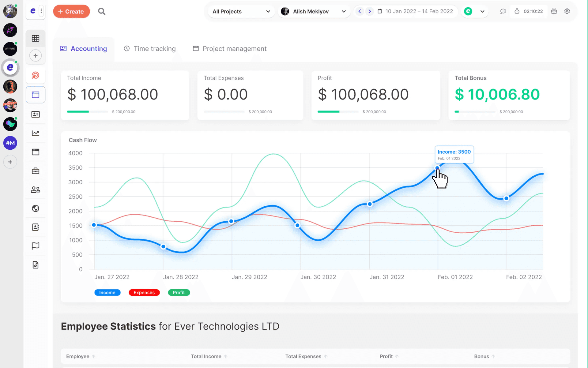
Task: Open the line chart reports icon
Action: pyautogui.click(x=36, y=133)
